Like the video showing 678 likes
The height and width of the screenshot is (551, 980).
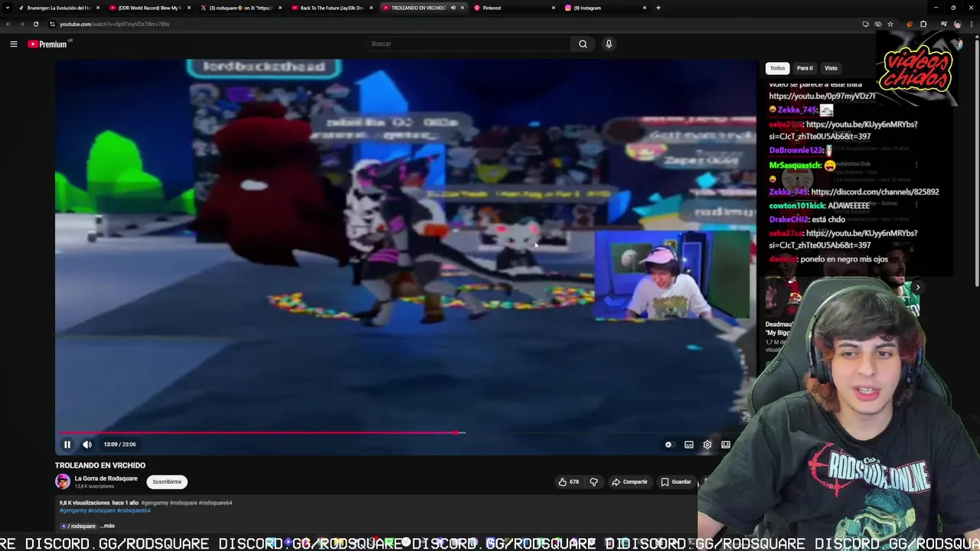(x=568, y=482)
